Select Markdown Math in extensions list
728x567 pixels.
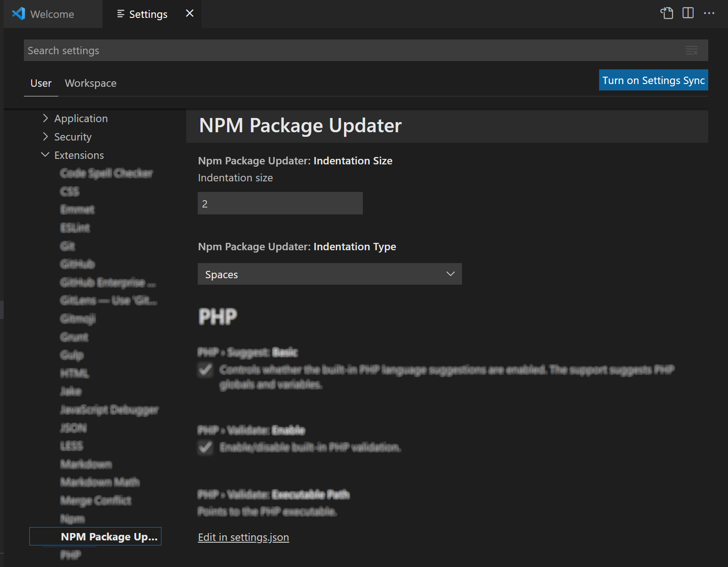click(x=100, y=482)
